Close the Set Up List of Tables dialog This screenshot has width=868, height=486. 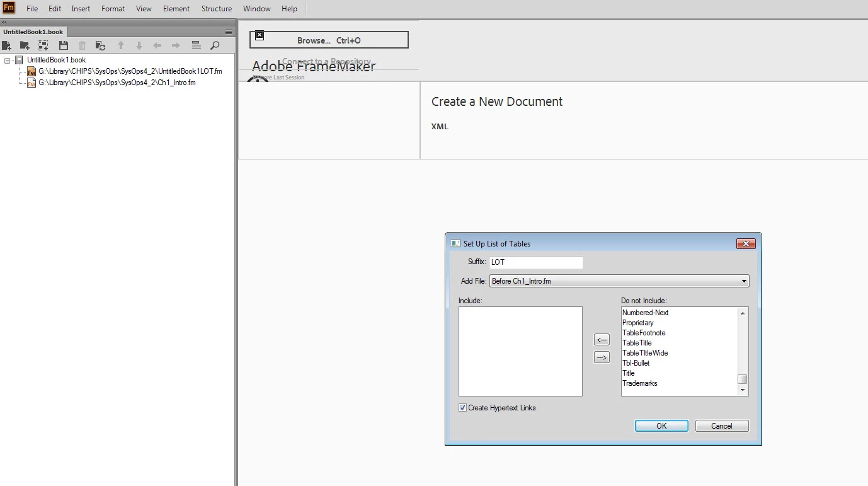point(746,244)
